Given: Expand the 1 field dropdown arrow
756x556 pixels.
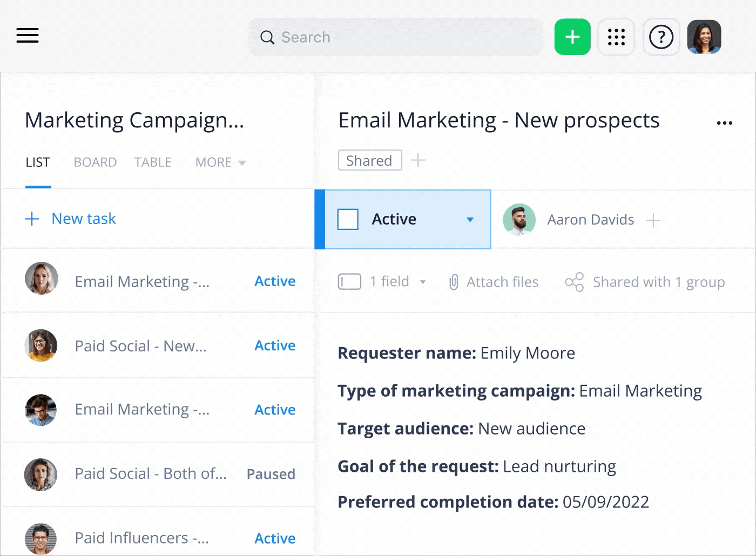Looking at the screenshot, I should coord(423,282).
